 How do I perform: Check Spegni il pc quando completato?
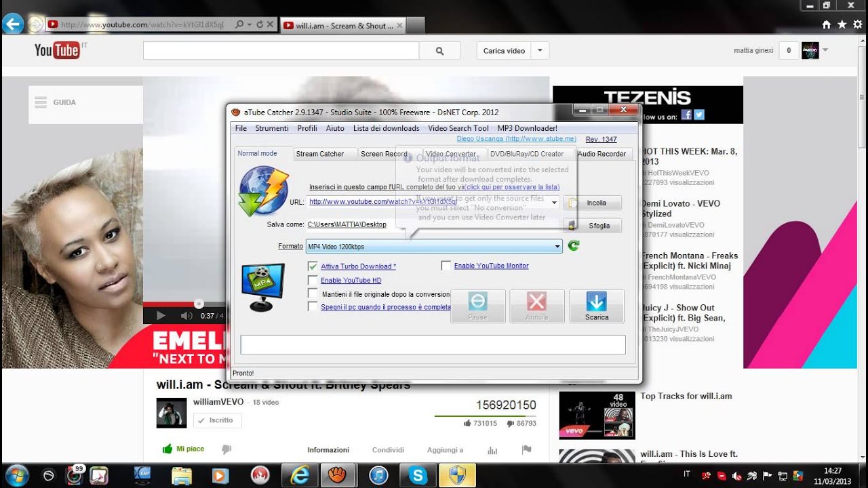[x=313, y=307]
